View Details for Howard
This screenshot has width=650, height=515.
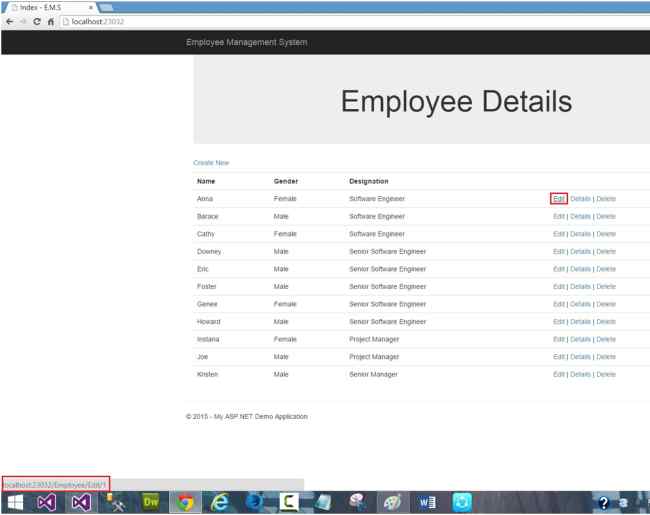(580, 321)
